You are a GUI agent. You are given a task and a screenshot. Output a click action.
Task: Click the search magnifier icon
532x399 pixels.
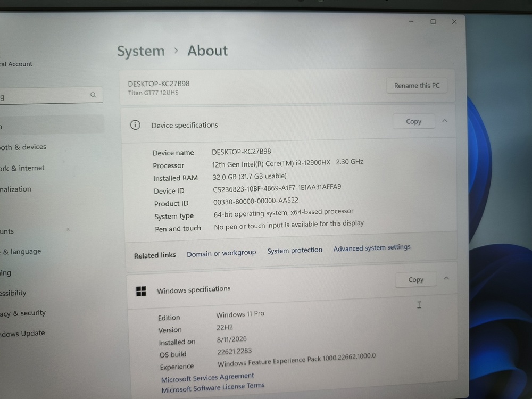93,95
